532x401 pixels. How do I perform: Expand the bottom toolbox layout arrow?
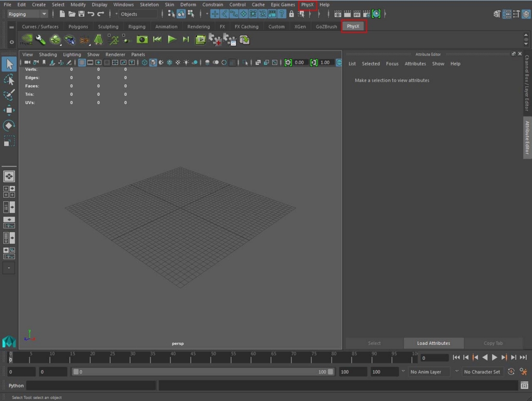point(9,268)
